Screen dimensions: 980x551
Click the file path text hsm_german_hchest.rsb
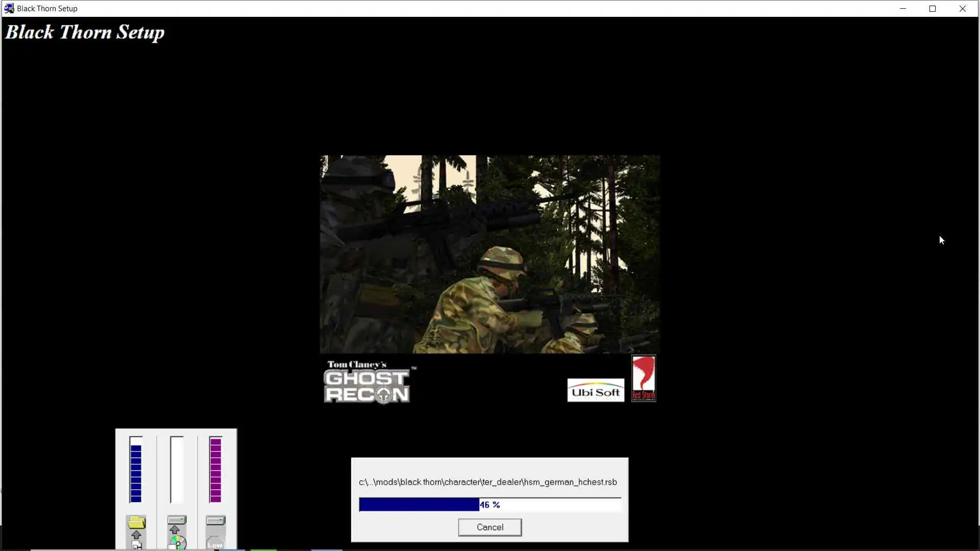coord(571,482)
